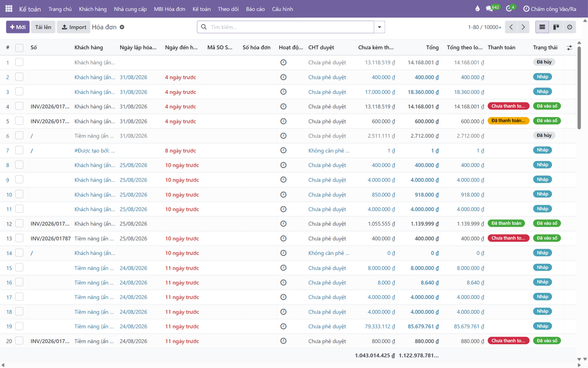Open the apps grid menu
Screen dimensions: 588x368
(x=9, y=8)
